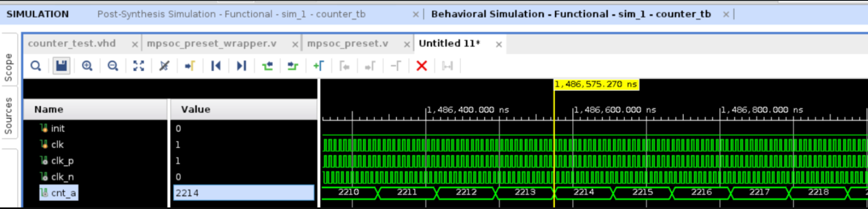
Task: Open the Scope side panel
Action: (x=9, y=67)
